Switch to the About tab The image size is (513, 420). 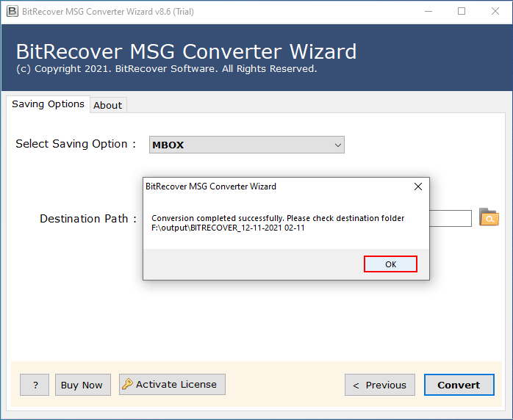click(x=108, y=105)
